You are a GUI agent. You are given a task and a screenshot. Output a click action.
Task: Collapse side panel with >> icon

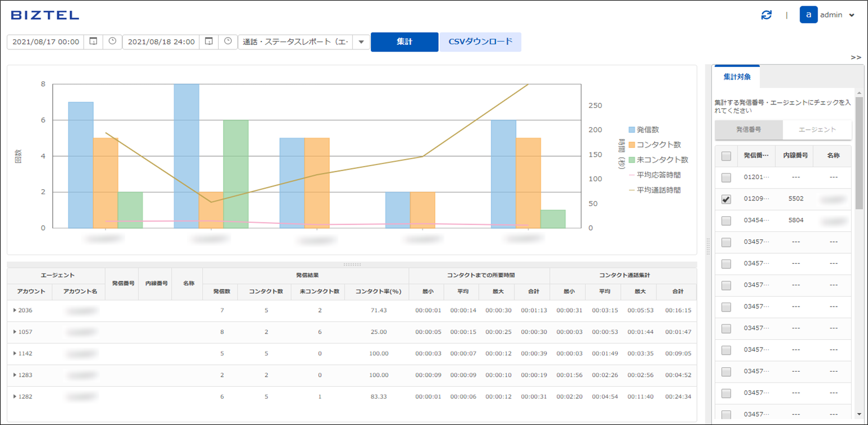(856, 57)
